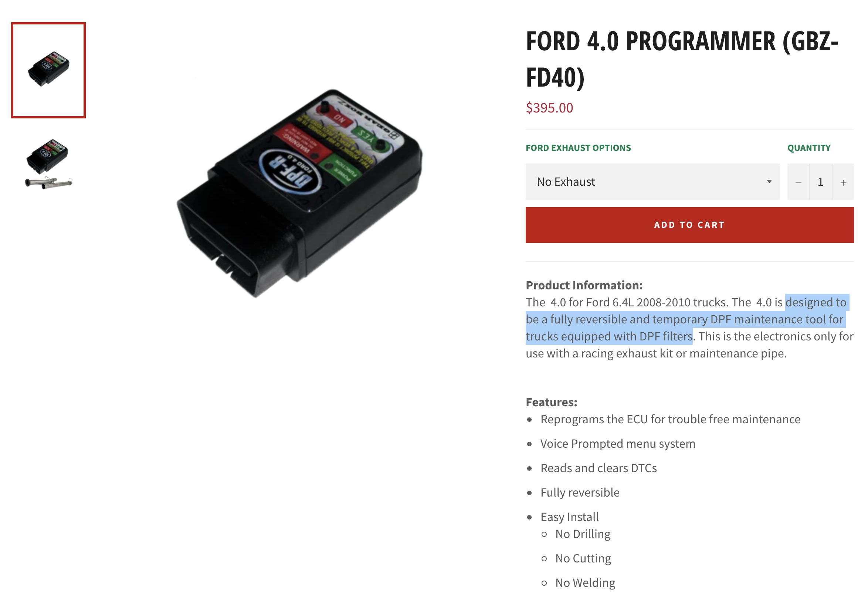Viewport: 868px width, 595px height.
Task: Select the thumbnail showing programmer with exhaust pipes
Action: (48, 164)
